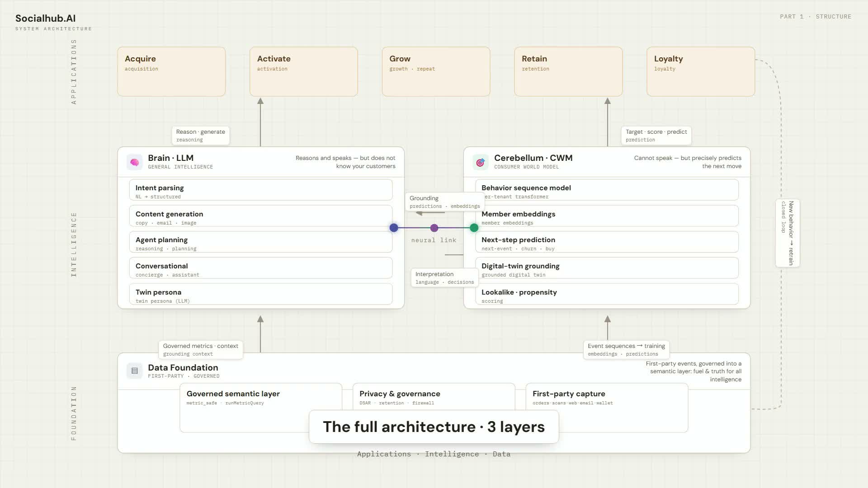
Task: Click the SYSTEM ARCHITECTURE subtitle
Action: pyautogui.click(x=53, y=29)
